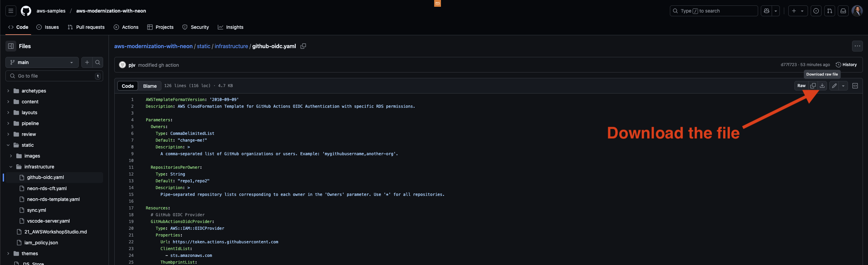Open the Pull requests tab
Image resolution: width=868 pixels, height=265 pixels.
click(86, 27)
